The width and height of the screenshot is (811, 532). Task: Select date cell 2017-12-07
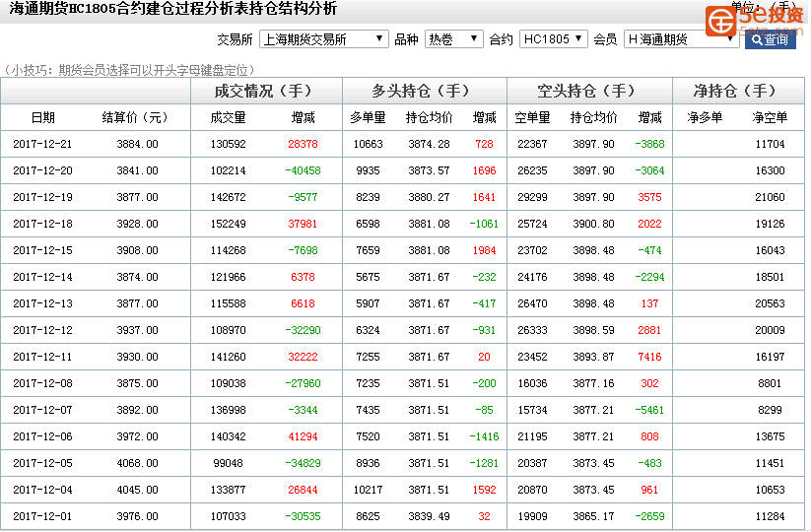(x=42, y=411)
